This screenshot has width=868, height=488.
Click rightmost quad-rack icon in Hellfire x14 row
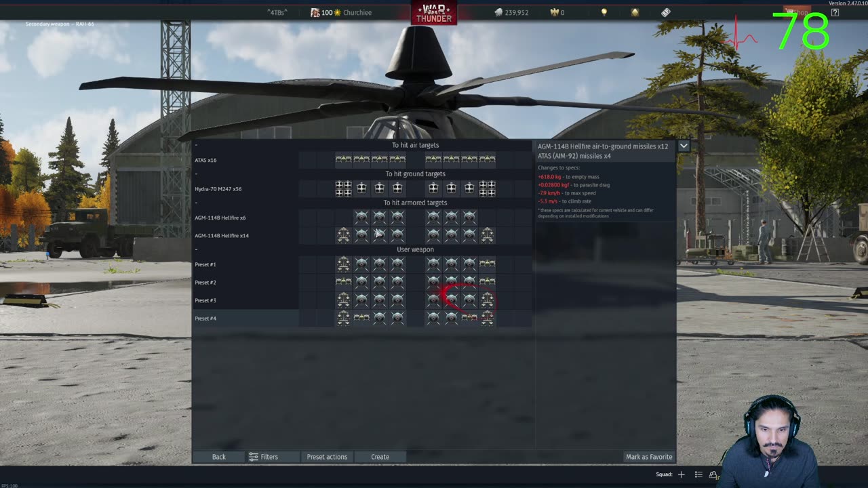pos(487,235)
